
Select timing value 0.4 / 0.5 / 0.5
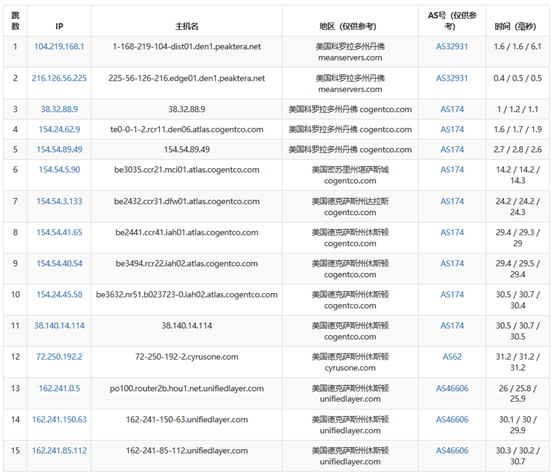(517, 78)
